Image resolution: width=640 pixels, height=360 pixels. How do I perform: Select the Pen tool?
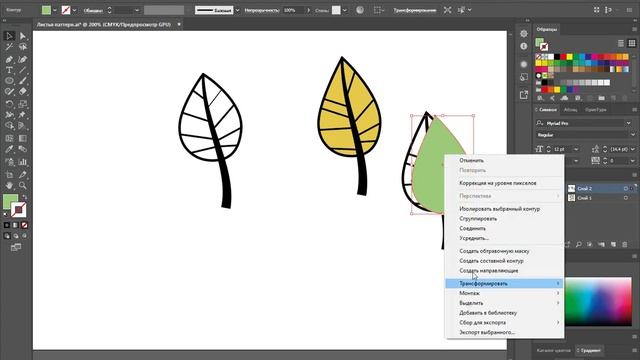[x=9, y=59]
